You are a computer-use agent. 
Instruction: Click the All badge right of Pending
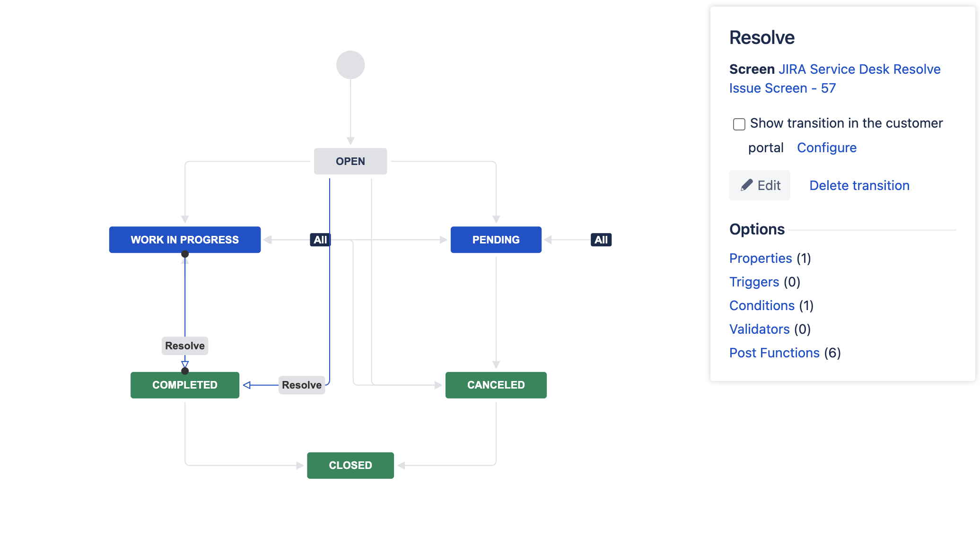[x=601, y=240]
